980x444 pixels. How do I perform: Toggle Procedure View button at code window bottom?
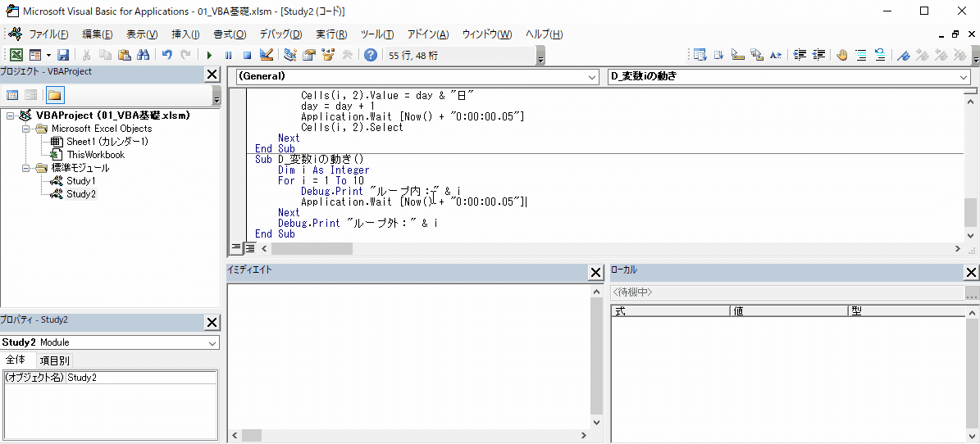tap(236, 248)
